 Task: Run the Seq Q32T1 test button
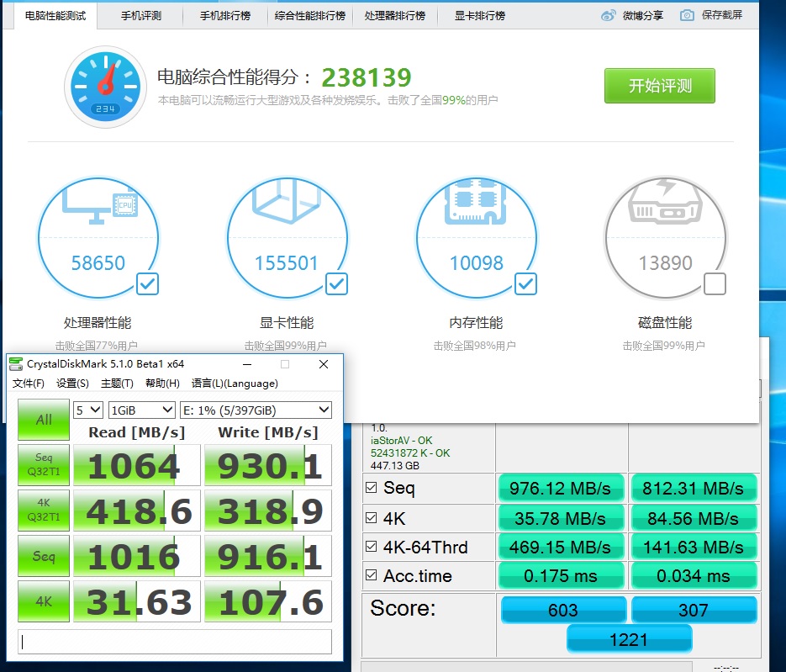click(x=44, y=465)
